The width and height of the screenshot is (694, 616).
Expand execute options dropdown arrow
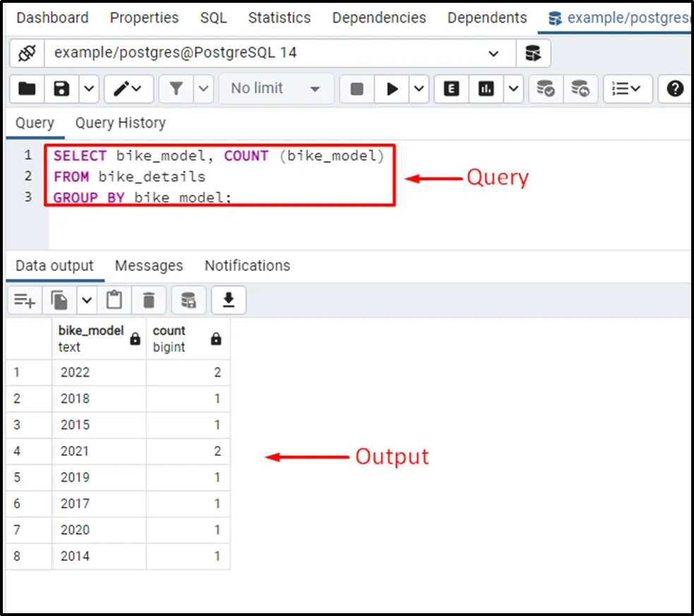[419, 89]
